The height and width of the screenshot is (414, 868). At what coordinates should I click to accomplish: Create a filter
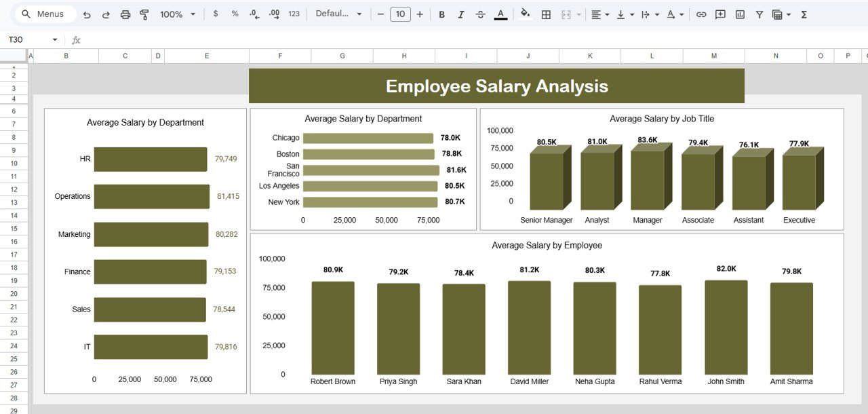coord(759,14)
